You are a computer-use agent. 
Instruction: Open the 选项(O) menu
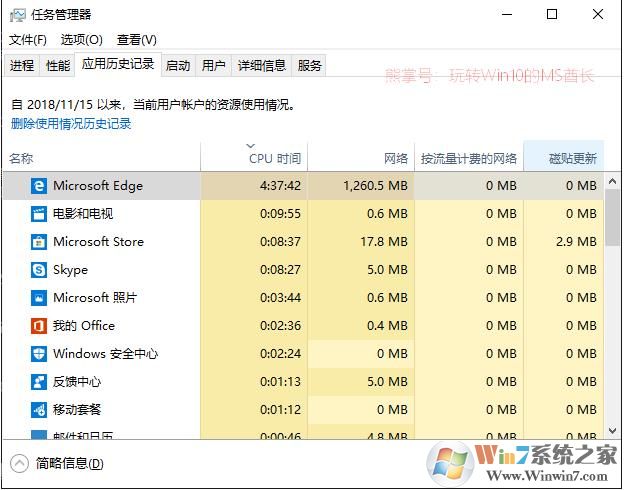pyautogui.click(x=82, y=39)
